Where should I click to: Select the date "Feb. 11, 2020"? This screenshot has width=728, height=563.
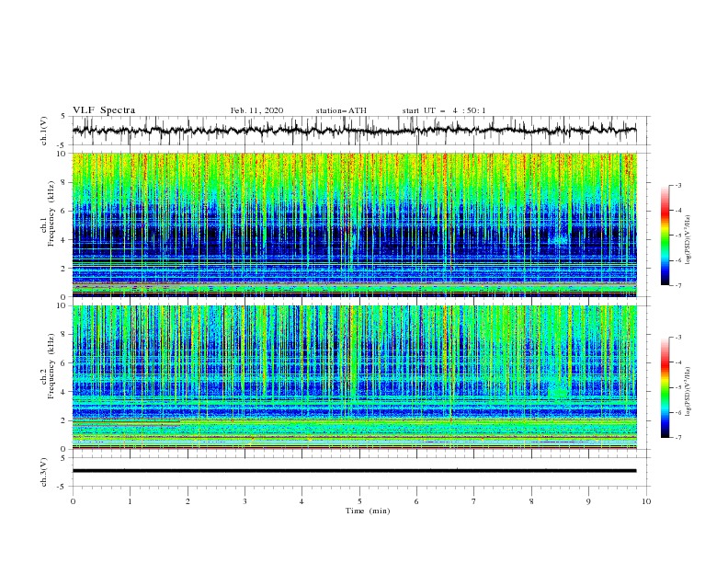[256, 110]
